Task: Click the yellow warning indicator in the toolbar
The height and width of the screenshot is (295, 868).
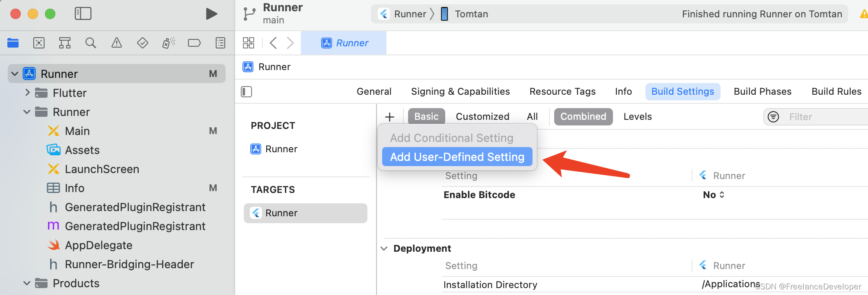Action: [x=864, y=14]
